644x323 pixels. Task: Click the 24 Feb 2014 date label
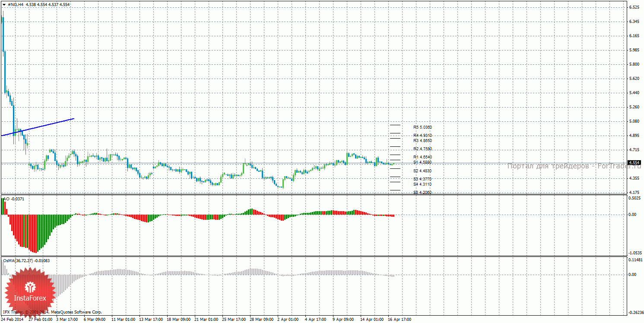click(13, 320)
